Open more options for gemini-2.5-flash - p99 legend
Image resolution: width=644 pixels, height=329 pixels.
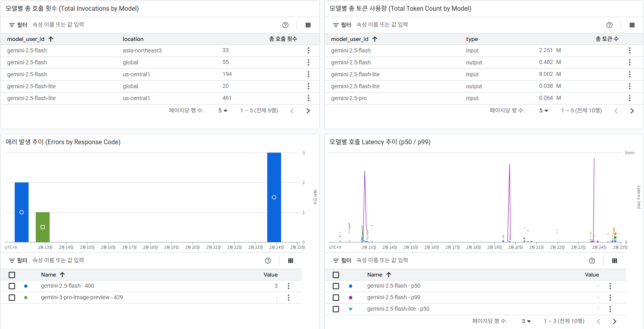[x=610, y=298]
